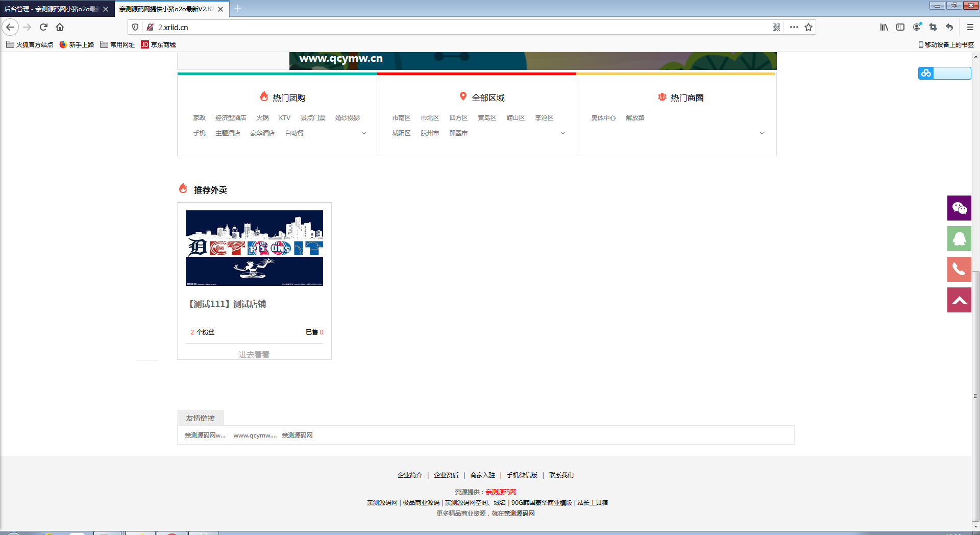980x535 pixels.
Task: Click the flame icon next to 热门团购
Action: (x=264, y=96)
